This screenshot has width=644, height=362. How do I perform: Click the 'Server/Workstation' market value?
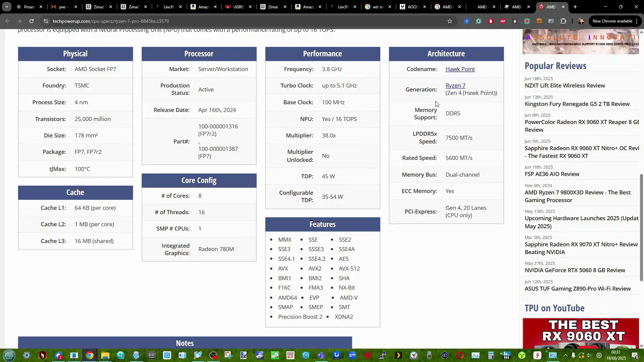pyautogui.click(x=223, y=69)
